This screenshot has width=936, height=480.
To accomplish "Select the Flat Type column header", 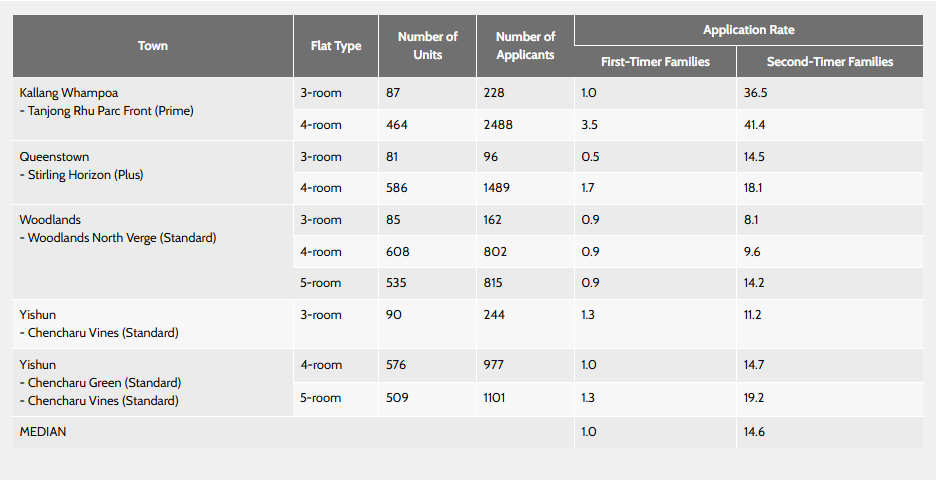I will point(336,46).
